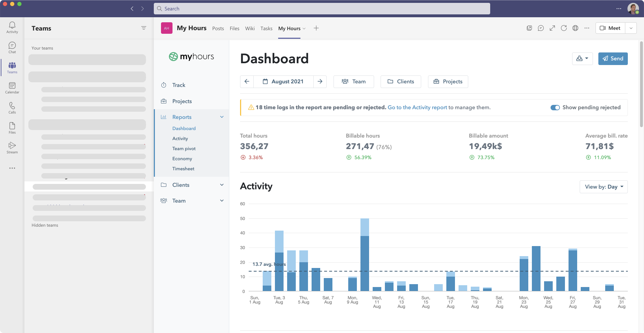Click the filter icon in the Teams panel header
This screenshot has width=644, height=333.
pyautogui.click(x=144, y=28)
